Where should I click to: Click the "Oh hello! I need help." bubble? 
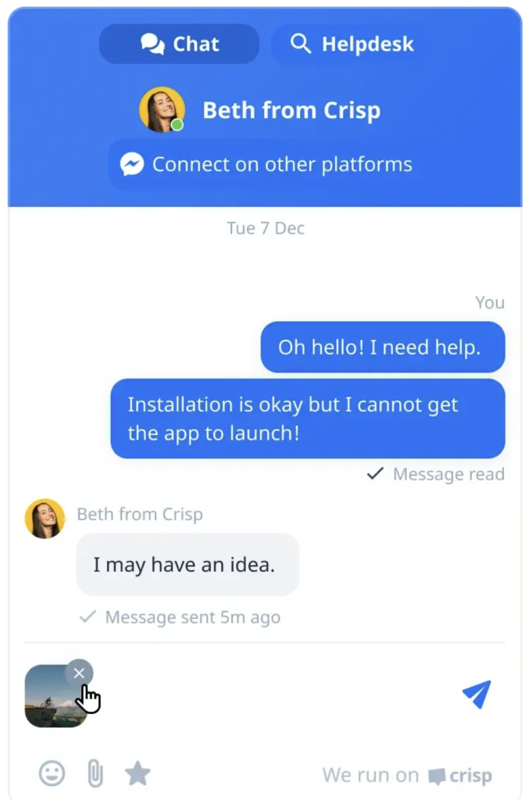[x=383, y=347]
